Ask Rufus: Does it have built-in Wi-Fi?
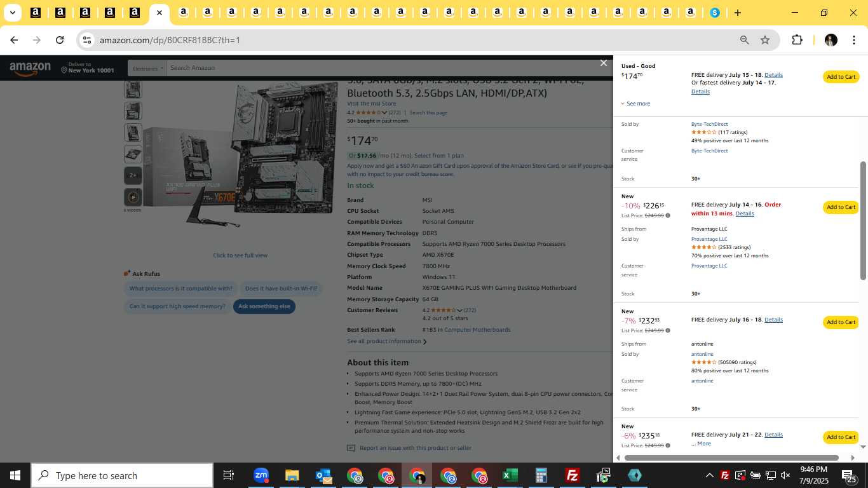Viewport: 868px width, 488px height. pyautogui.click(x=281, y=288)
